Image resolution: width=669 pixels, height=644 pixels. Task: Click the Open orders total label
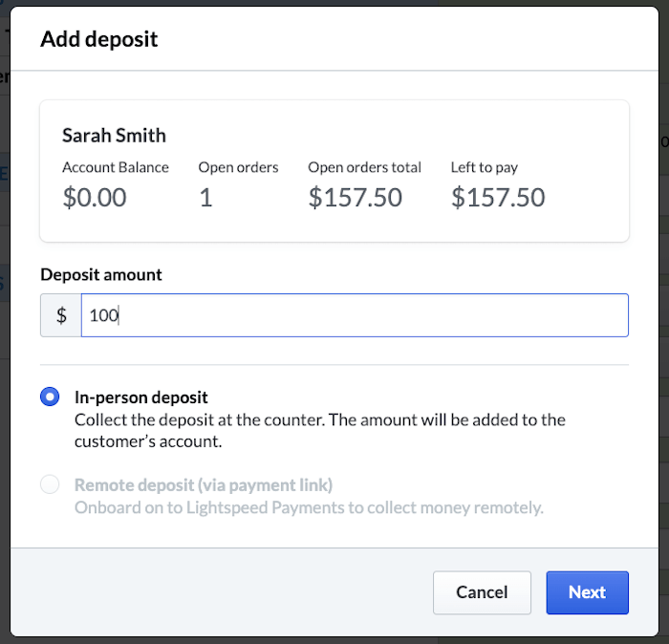[x=364, y=167]
